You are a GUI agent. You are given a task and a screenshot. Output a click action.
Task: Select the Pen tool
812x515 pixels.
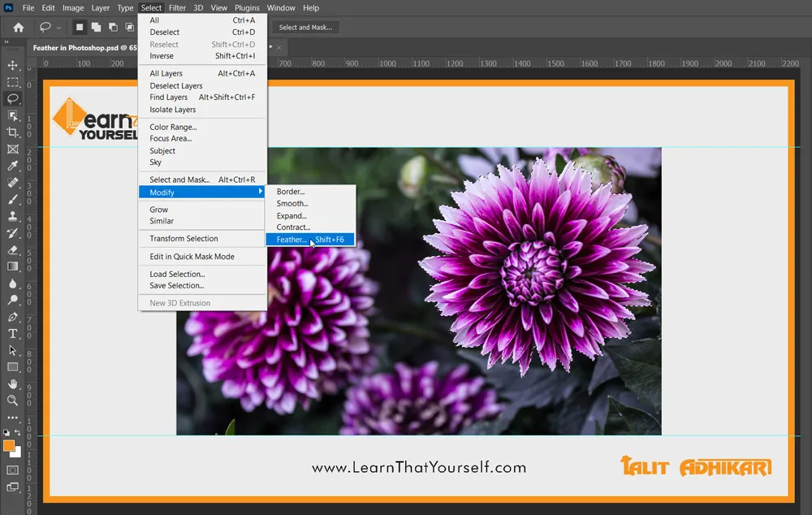pyautogui.click(x=13, y=317)
